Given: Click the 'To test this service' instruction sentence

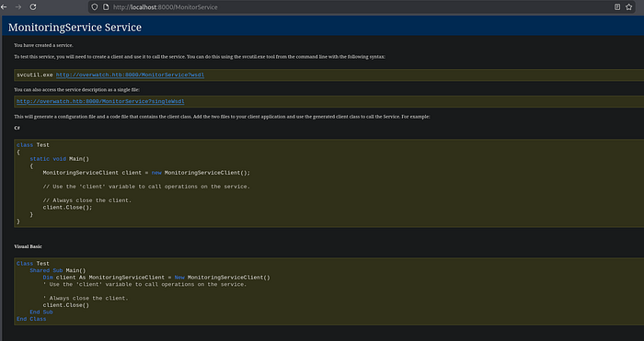Looking at the screenshot, I should (x=200, y=57).
